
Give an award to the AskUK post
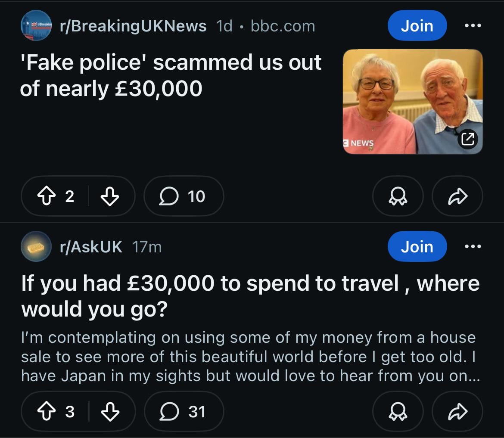tap(398, 412)
